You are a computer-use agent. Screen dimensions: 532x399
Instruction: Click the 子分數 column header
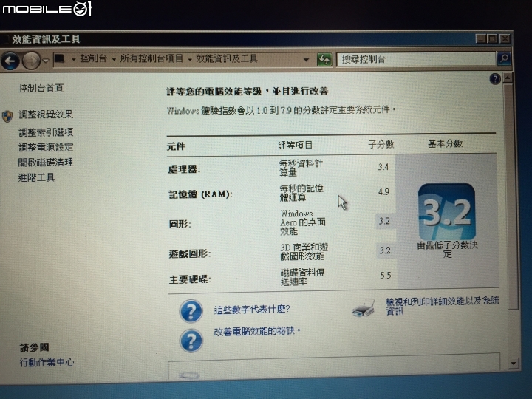381,145
